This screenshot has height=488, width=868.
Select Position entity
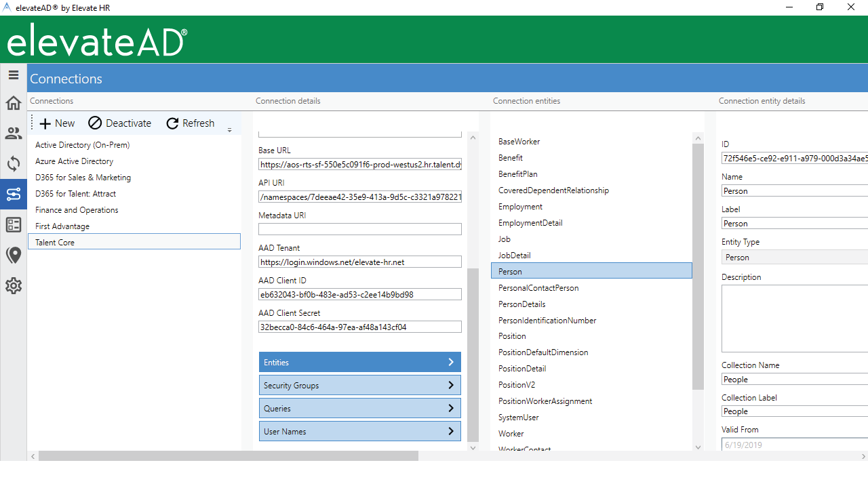[591, 336]
